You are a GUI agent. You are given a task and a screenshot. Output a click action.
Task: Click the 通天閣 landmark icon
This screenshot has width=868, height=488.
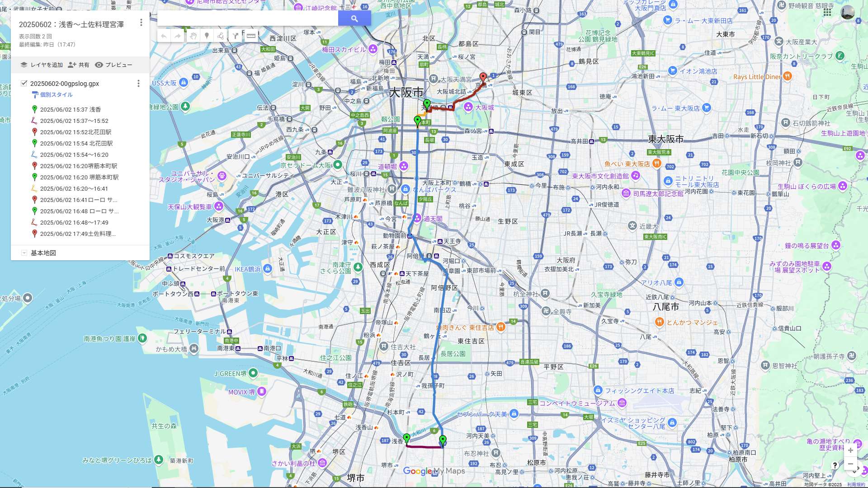coord(417,218)
